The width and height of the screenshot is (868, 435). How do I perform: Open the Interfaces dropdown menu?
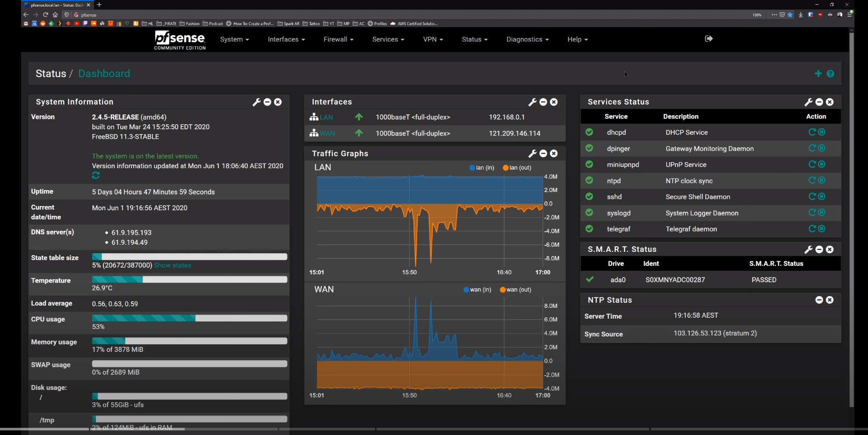coord(286,39)
